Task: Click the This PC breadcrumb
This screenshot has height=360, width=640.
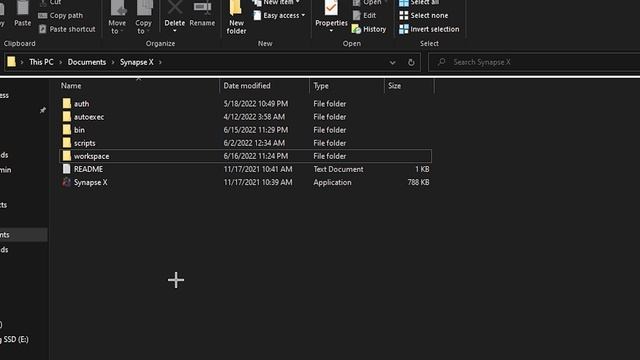Action: [x=41, y=62]
